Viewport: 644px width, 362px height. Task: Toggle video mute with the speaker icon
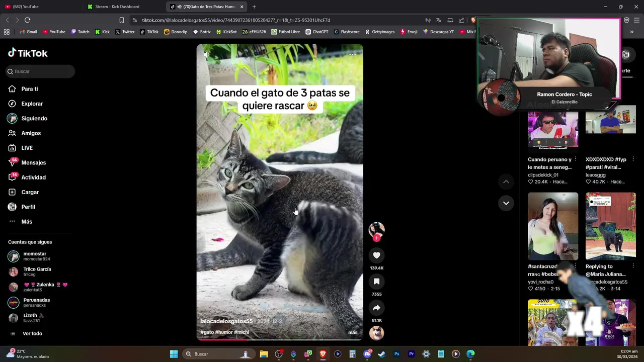206,54
